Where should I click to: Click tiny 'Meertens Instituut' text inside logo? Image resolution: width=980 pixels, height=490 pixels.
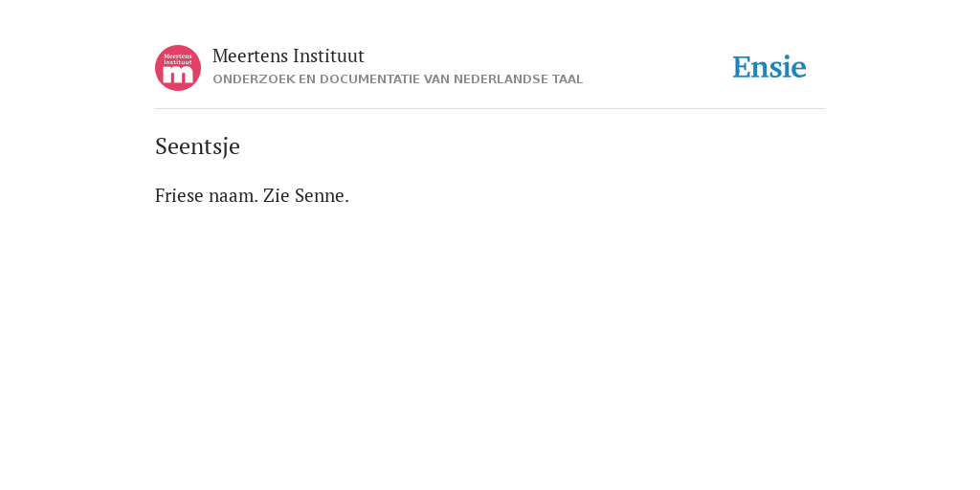click(178, 58)
